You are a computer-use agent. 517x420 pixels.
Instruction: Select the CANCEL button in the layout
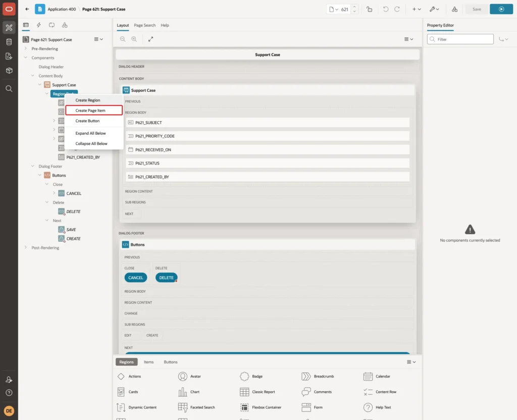135,278
